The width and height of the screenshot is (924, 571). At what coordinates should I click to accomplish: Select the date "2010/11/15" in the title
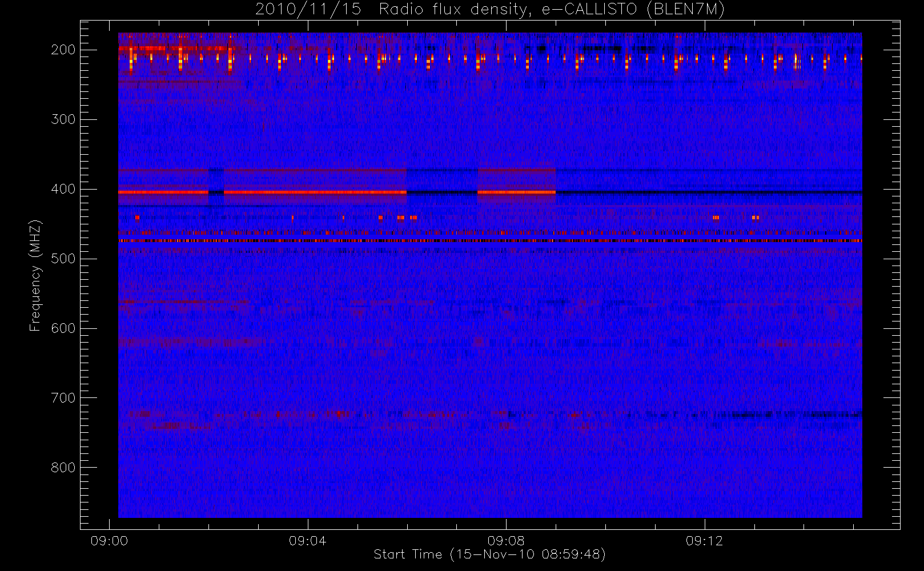[x=308, y=10]
